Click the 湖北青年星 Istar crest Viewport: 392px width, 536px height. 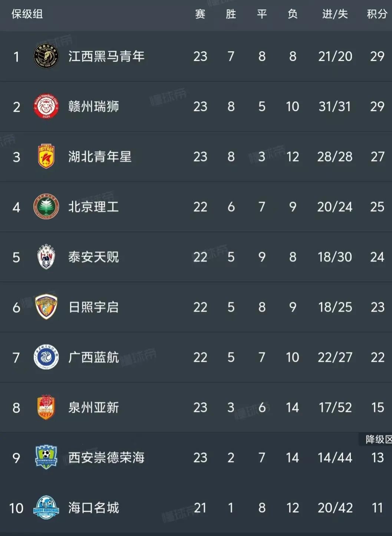(46, 157)
